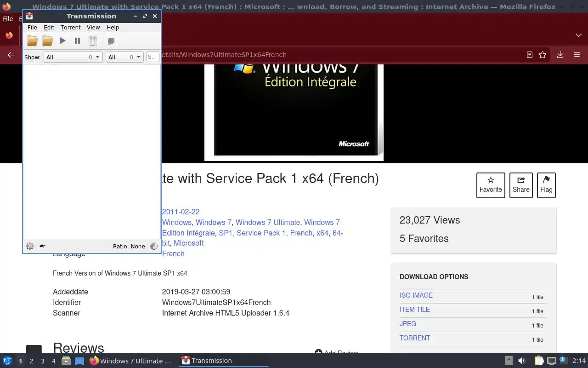This screenshot has height=368, width=588.
Task: Open Transmission Edit menu
Action: [49, 27]
